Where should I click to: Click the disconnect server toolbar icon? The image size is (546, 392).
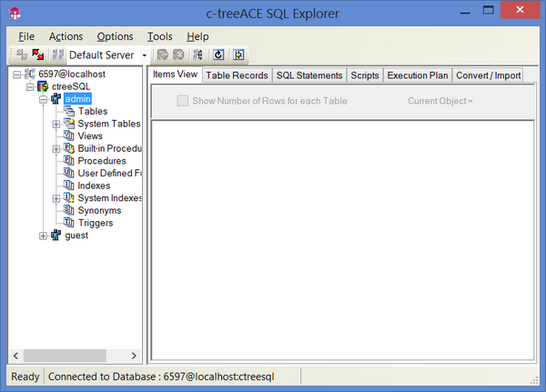pos(37,55)
